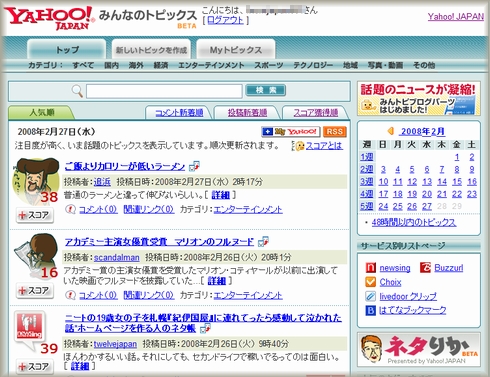The width and height of the screenshot is (490, 377).
Task: Filter by スポーツ category
Action: point(269,65)
